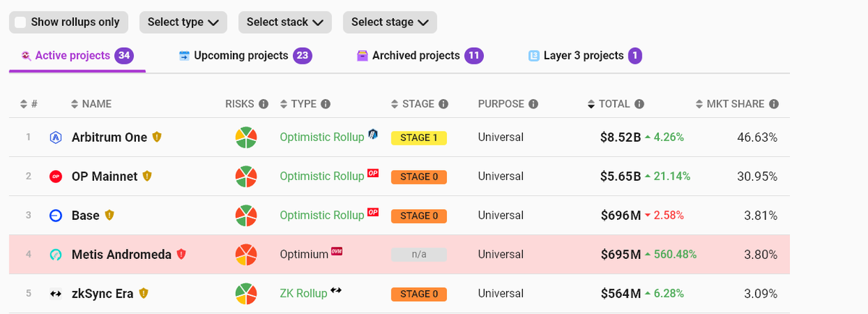Click the PURPOSE column info icon
Screen dimensions: 868x314
click(x=533, y=104)
